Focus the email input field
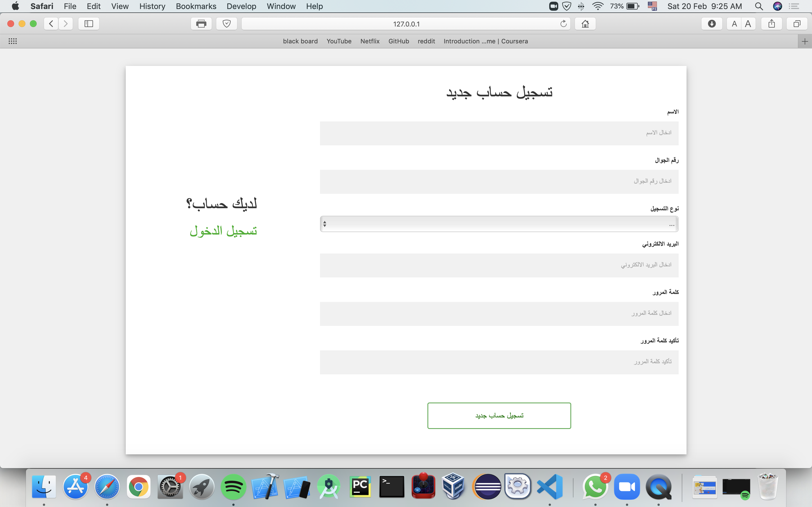The image size is (812, 507). tap(499, 265)
